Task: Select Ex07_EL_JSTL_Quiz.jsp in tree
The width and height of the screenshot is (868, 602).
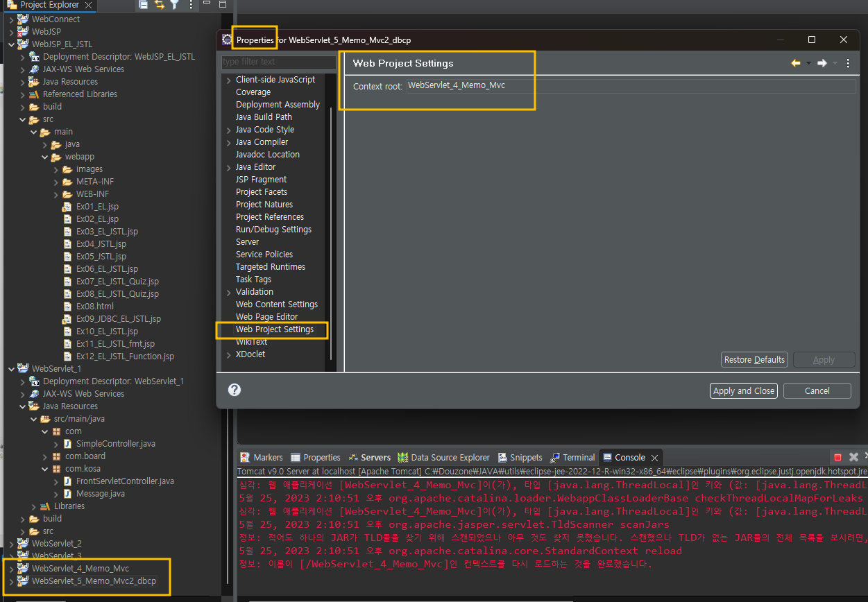Action: pos(117,282)
